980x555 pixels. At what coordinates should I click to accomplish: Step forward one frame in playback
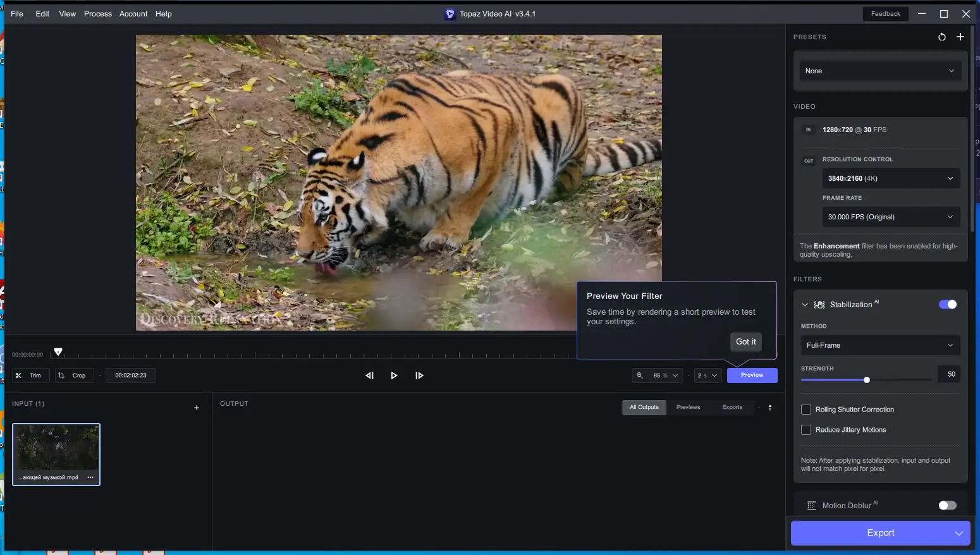tap(419, 375)
